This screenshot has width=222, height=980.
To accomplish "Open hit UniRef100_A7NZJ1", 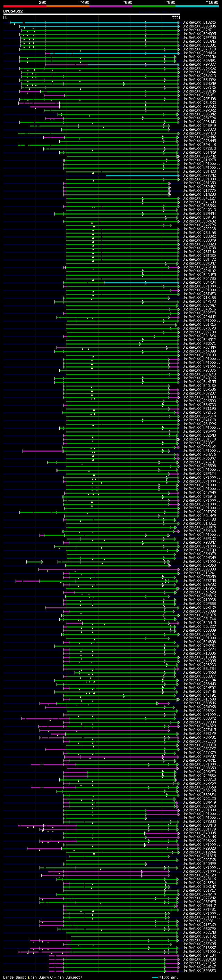I will click(x=199, y=30).
